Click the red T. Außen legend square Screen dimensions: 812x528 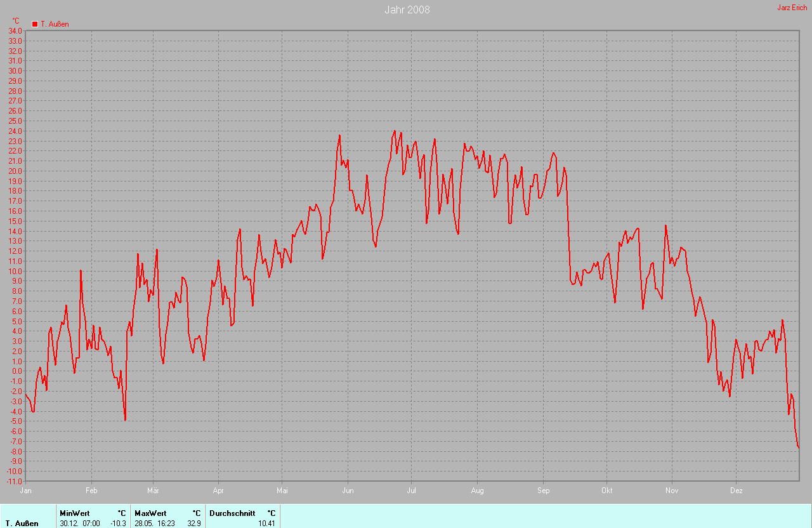click(35, 24)
